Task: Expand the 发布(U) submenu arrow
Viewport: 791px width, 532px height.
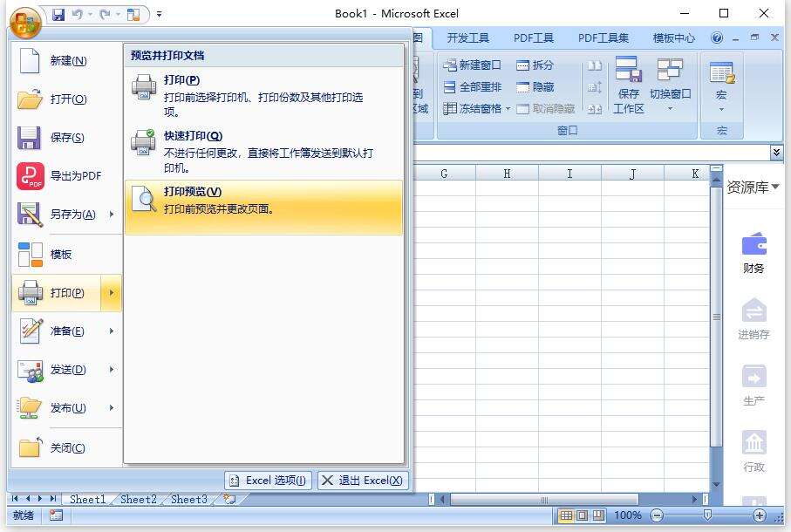Action: pos(112,408)
